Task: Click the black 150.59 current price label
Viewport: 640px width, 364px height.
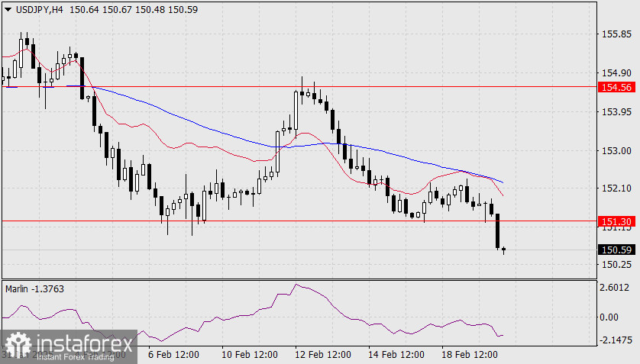Action: pos(616,250)
